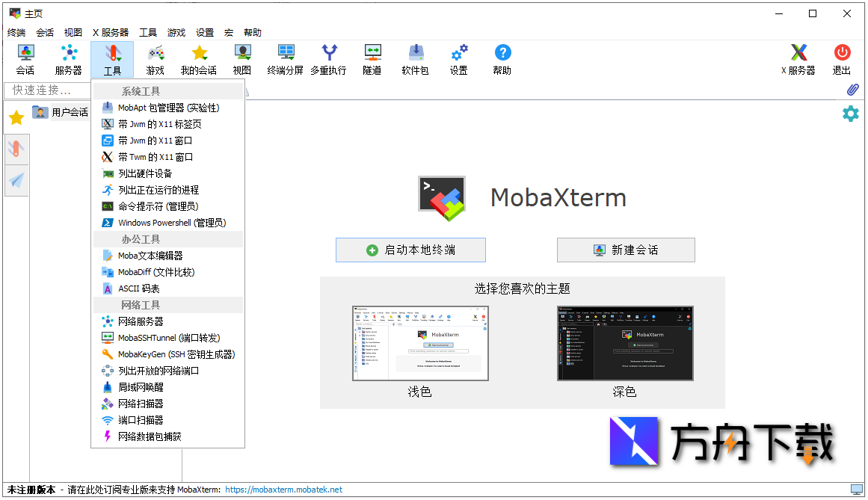Select the favorites star tab in sidebar
The height and width of the screenshot is (500, 868).
point(15,117)
